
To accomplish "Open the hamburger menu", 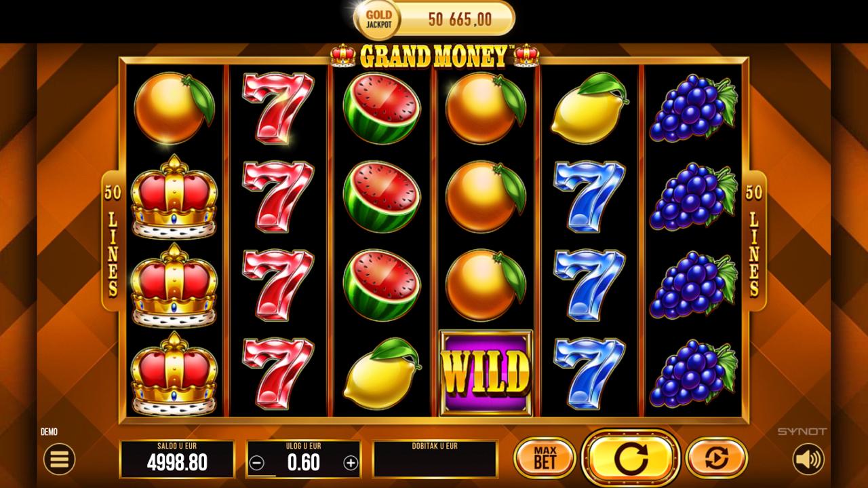I will tap(60, 460).
